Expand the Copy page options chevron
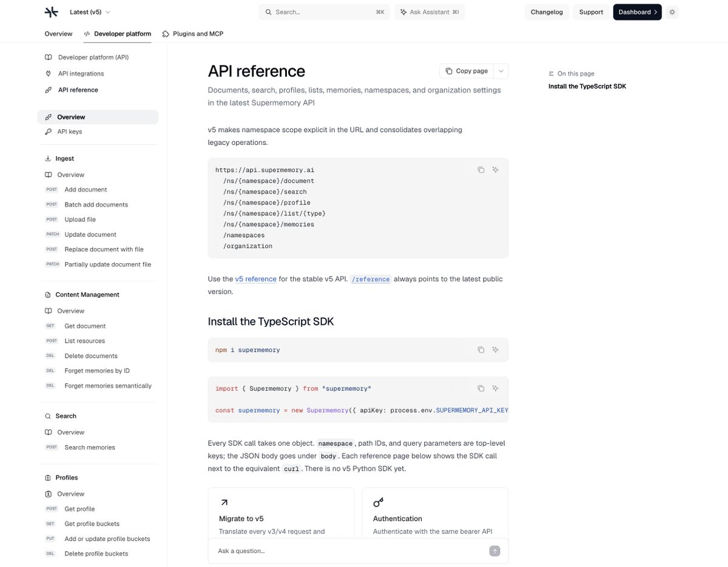The width and height of the screenshot is (728, 567). [x=501, y=71]
